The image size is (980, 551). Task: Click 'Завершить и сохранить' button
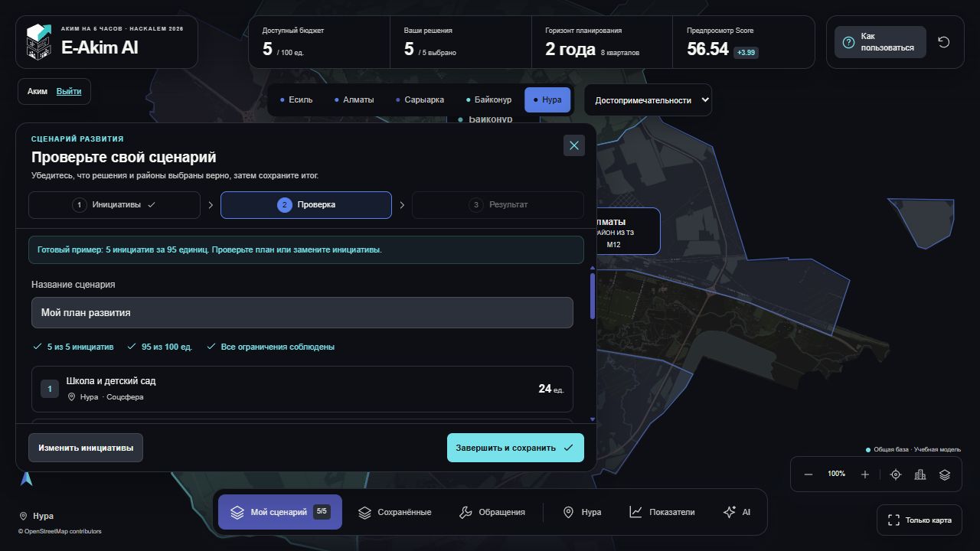click(x=515, y=448)
